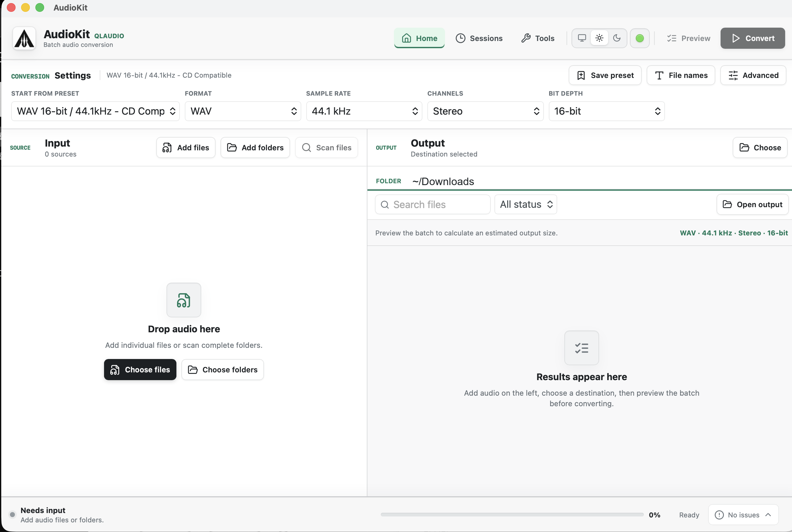Click the Add files audio-file icon
This screenshot has height=532, width=792.
coord(166,148)
